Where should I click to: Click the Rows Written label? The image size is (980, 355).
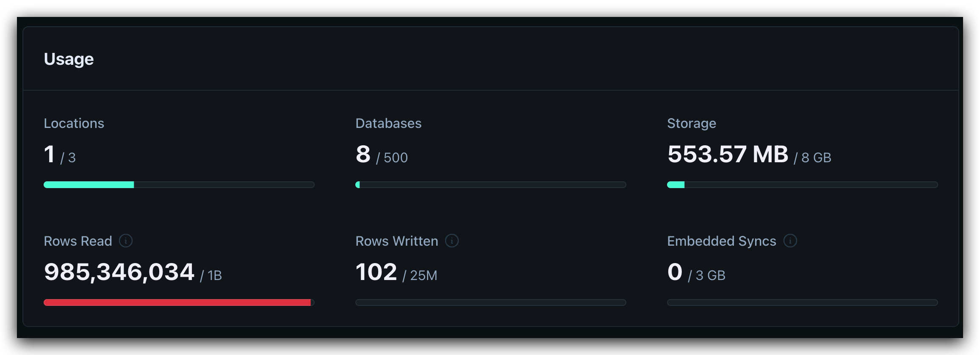[x=397, y=241]
